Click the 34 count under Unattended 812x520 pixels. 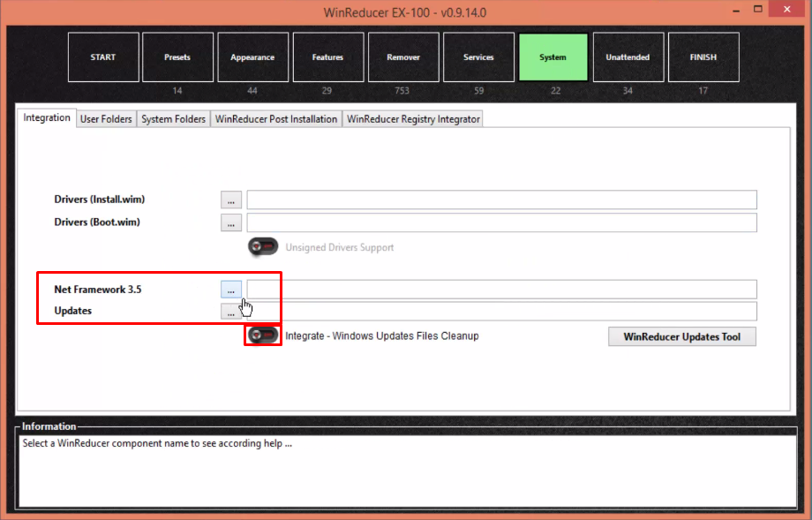coord(628,91)
